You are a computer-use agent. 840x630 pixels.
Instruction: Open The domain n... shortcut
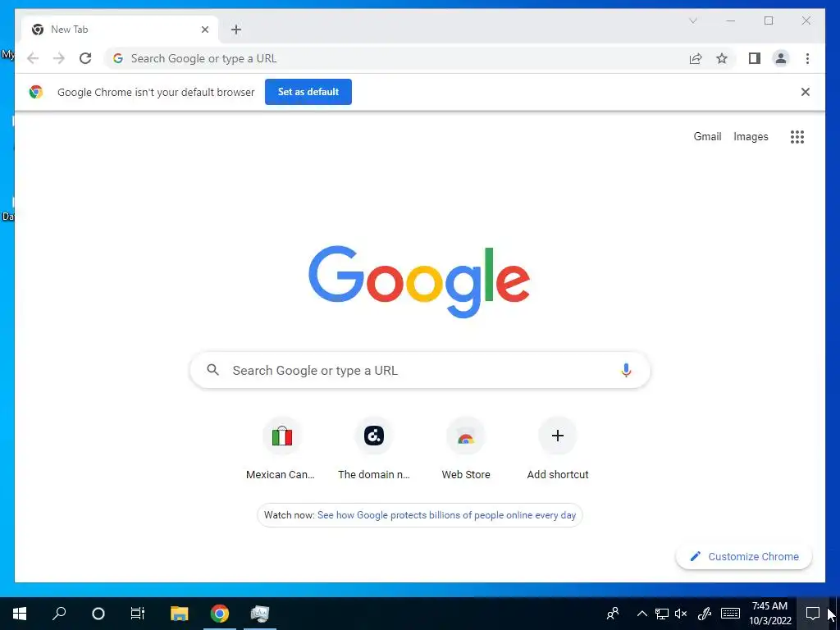tap(374, 449)
